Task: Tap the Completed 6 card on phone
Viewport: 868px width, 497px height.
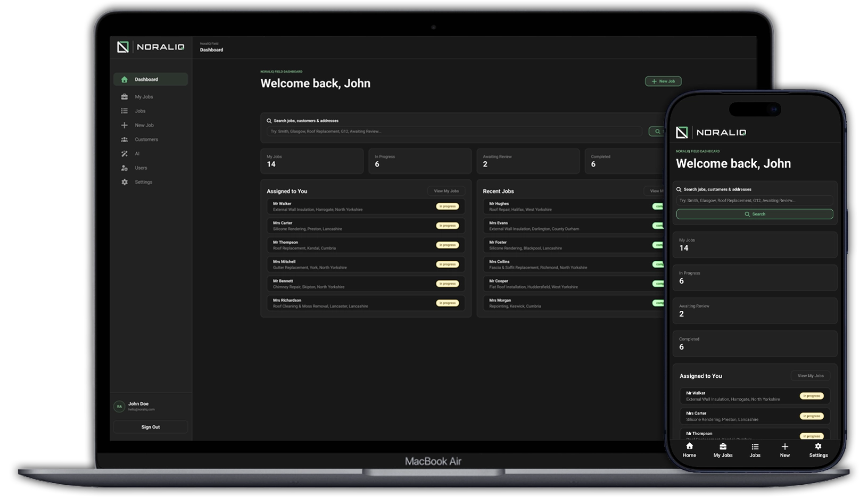Action: [x=755, y=344]
